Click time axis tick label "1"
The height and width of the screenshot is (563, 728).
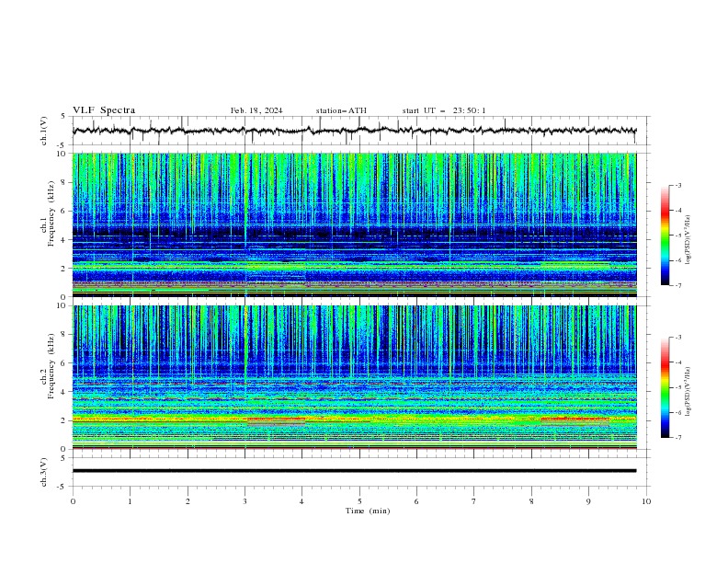pyautogui.click(x=130, y=501)
